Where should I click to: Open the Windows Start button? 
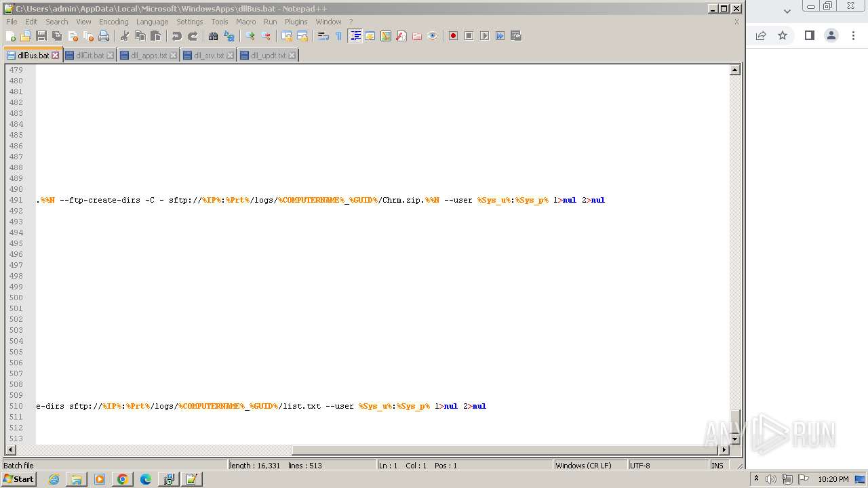click(x=18, y=479)
